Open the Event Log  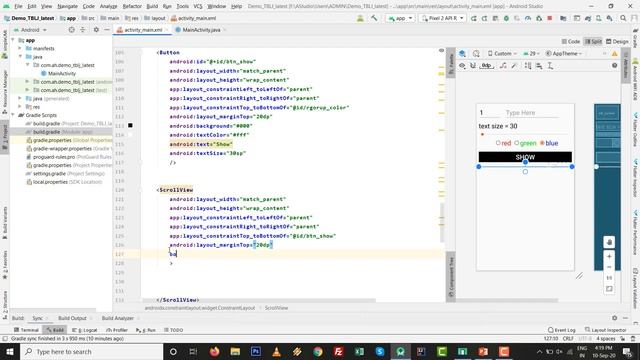pyautogui.click(x=562, y=330)
